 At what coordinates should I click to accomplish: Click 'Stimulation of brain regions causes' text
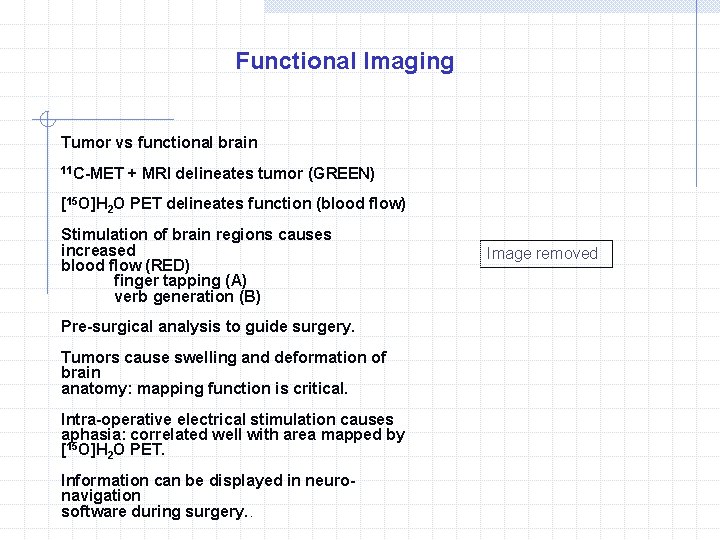[x=196, y=235]
